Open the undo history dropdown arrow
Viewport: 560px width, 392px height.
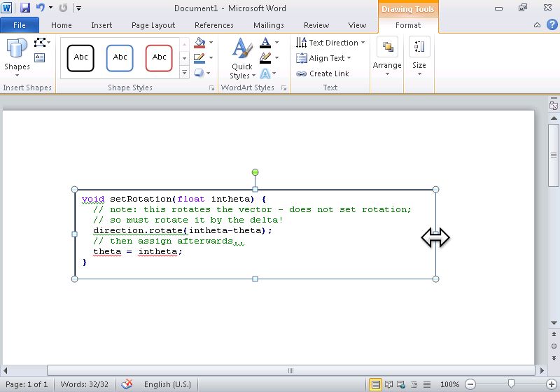[50, 8]
